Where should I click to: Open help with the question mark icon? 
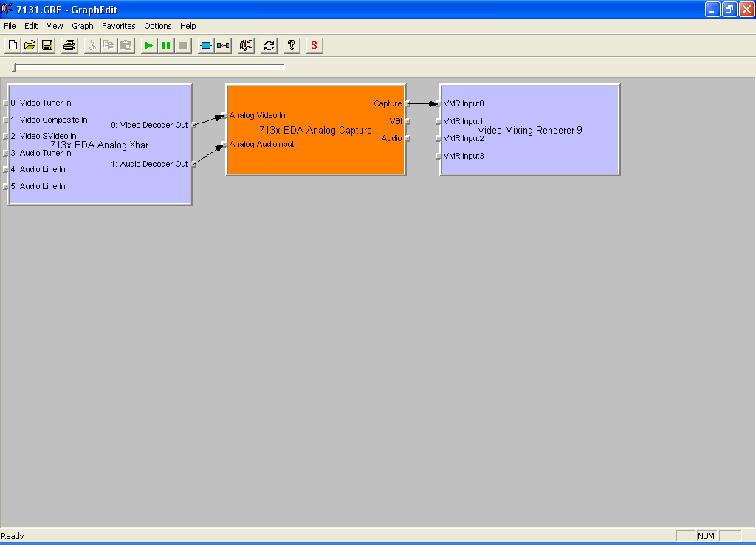[x=292, y=45]
